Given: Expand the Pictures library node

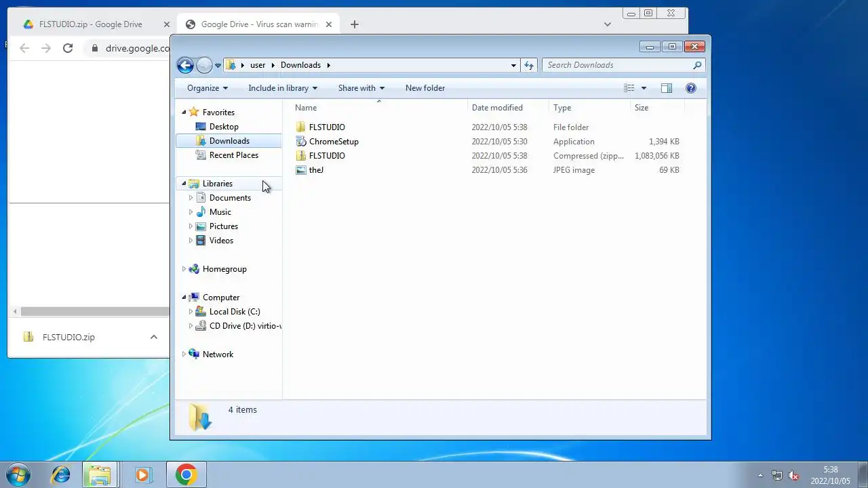Looking at the screenshot, I should [x=191, y=226].
